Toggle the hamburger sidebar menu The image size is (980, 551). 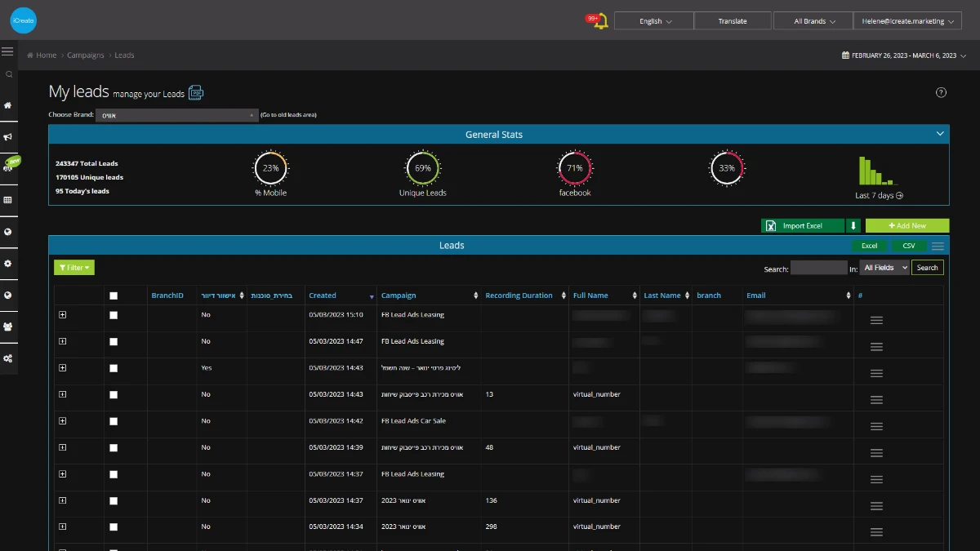tap(7, 51)
